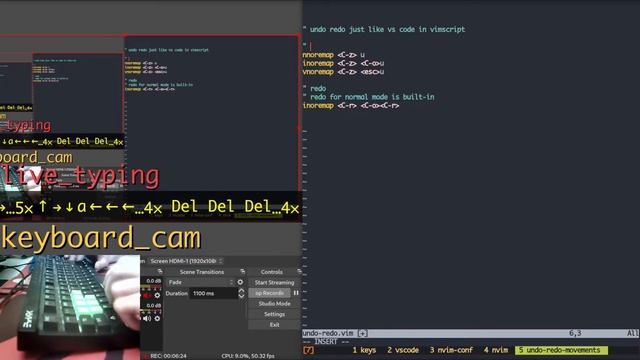Screen dimensions: 640x360
Task: Click the CPU and fps status text
Action: [x=248, y=356]
